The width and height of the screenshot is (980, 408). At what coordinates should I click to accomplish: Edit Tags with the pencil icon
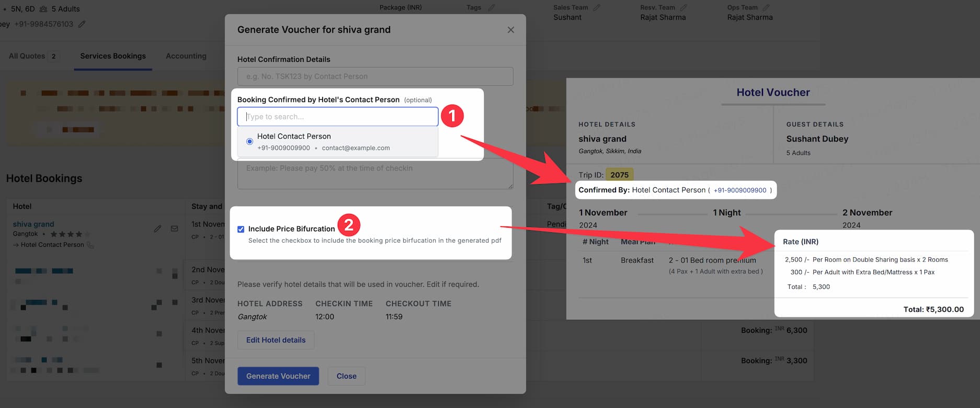click(491, 7)
